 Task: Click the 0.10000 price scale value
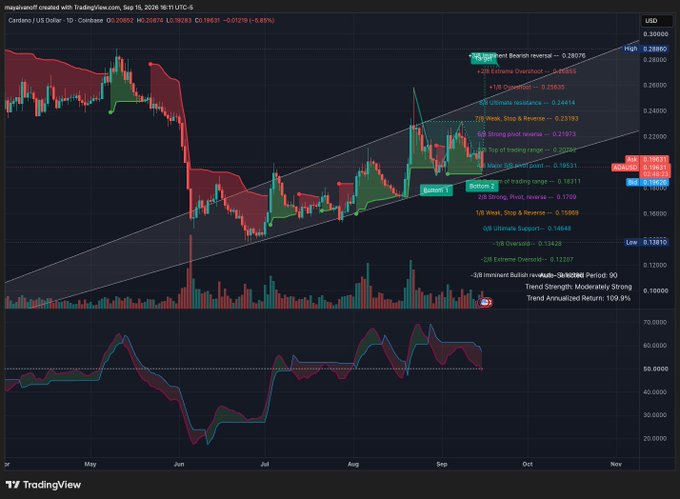point(655,290)
